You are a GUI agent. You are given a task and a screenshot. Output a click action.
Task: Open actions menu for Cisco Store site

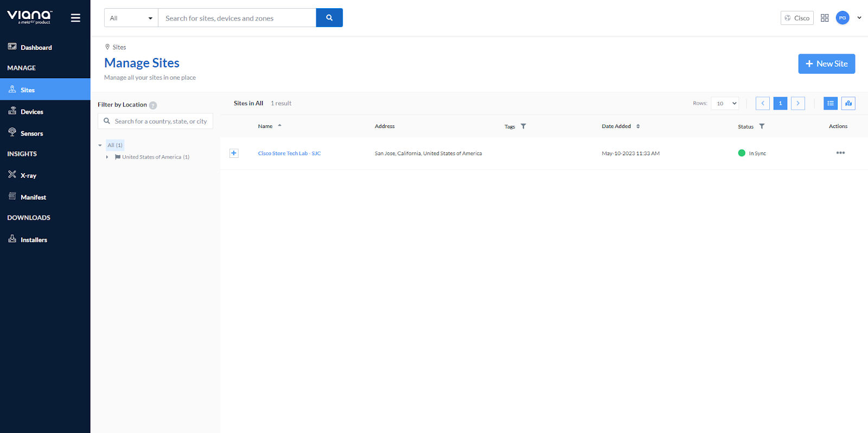(x=840, y=153)
